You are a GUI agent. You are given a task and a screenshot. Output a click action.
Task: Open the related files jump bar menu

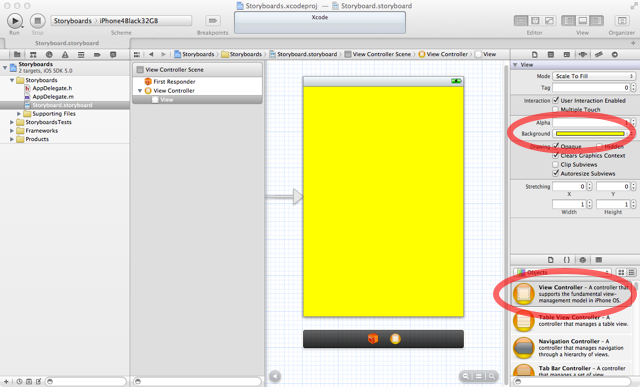(x=137, y=54)
